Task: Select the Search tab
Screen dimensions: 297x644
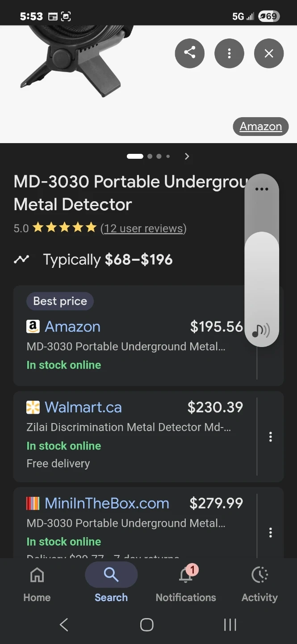Action: coord(111,583)
